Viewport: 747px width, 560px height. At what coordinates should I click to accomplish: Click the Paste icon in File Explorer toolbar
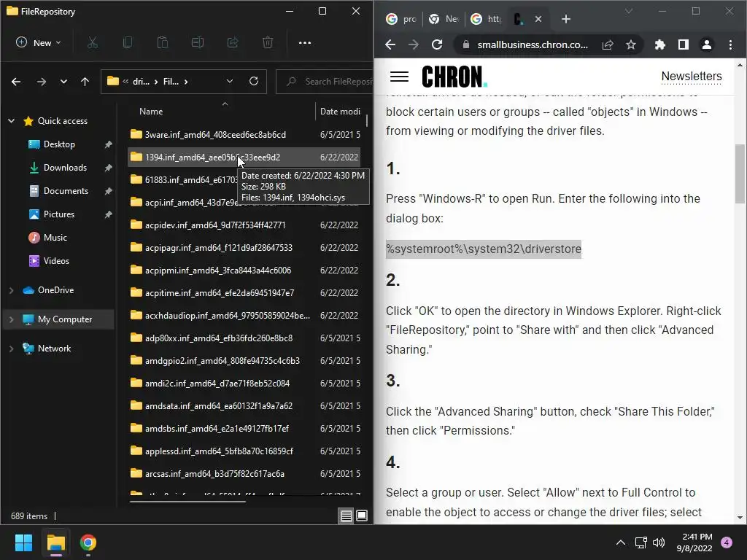pos(163,43)
